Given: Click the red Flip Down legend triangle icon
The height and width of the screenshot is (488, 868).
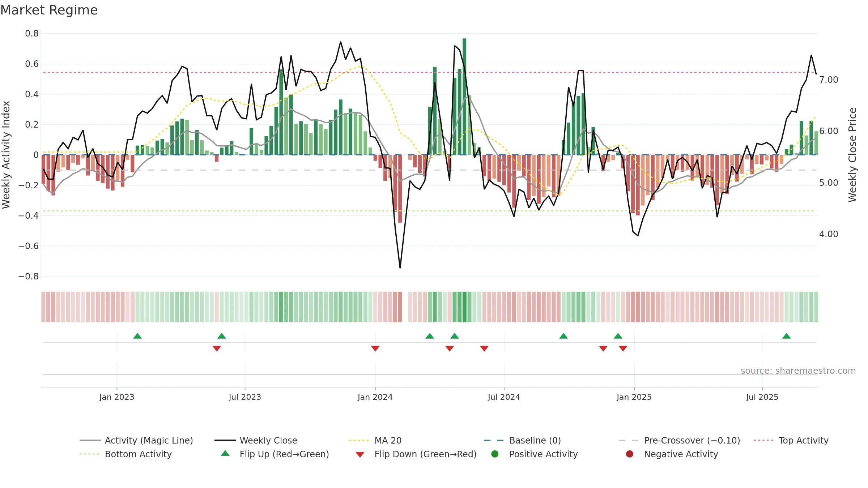Looking at the screenshot, I should point(360,455).
